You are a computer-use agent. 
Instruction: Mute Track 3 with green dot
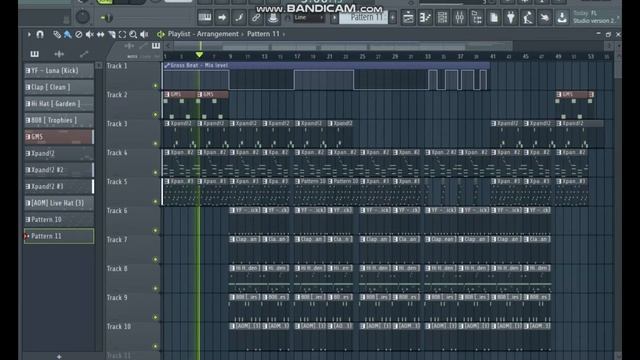coord(155,144)
